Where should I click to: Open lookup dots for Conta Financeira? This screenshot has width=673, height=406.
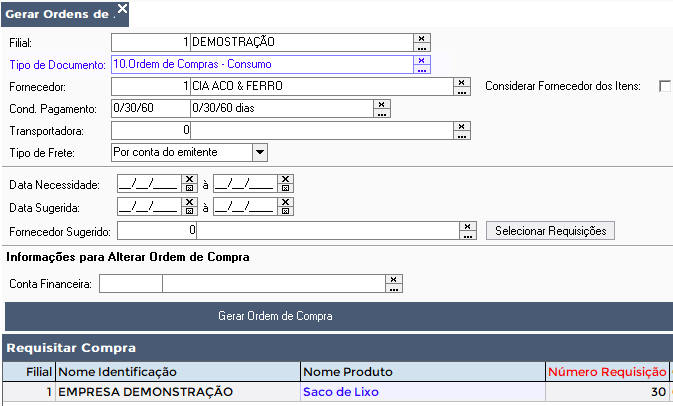pos(394,288)
